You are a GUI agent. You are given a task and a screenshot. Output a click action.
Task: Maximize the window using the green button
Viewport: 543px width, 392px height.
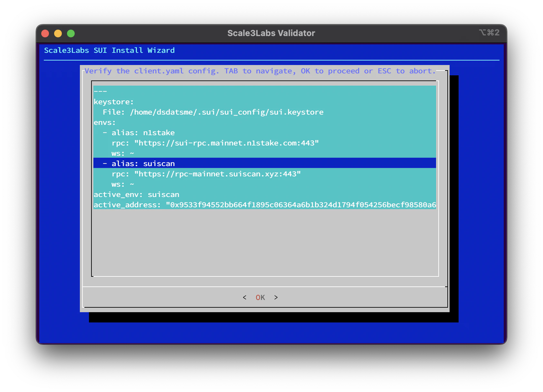pyautogui.click(x=71, y=33)
